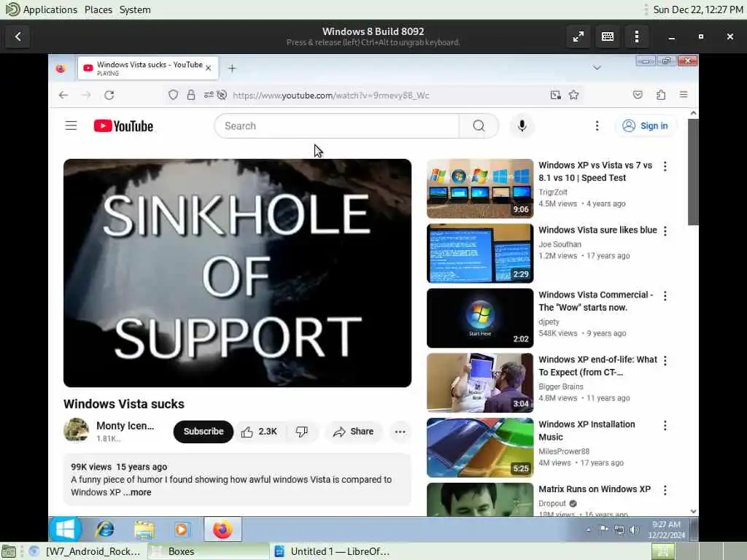
Task: Open more actions ellipsis under video
Action: pos(400,432)
